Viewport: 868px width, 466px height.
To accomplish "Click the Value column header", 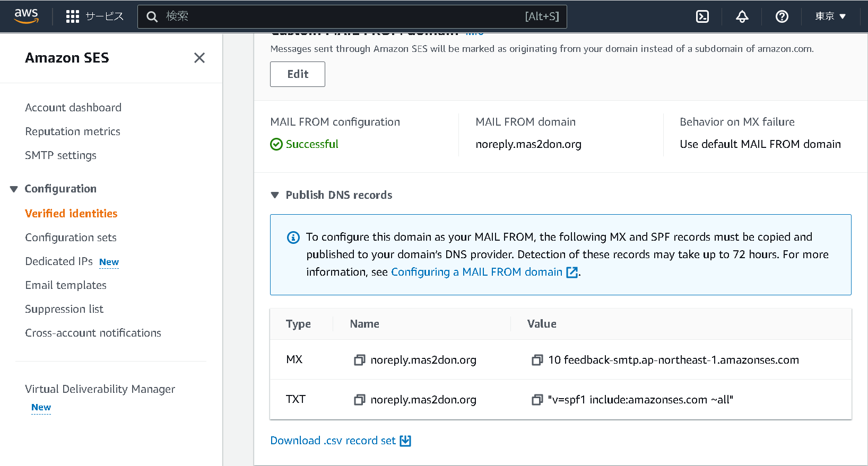I will pos(542,324).
